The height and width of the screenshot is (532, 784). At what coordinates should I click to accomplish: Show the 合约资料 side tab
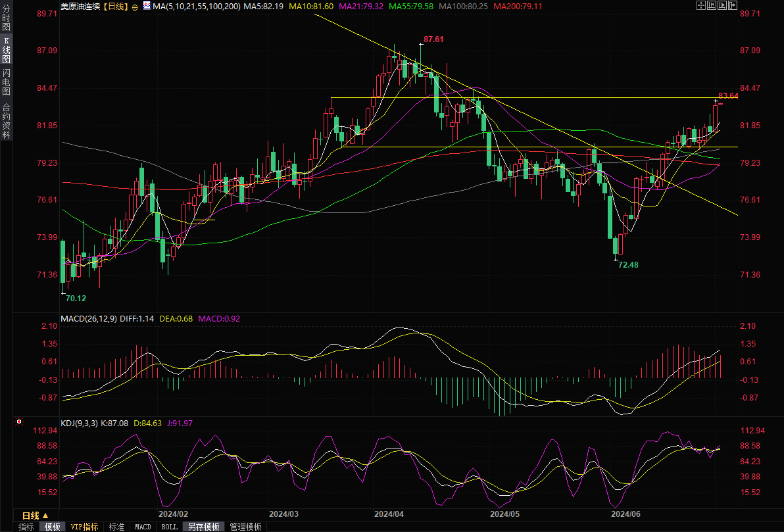pos(6,121)
